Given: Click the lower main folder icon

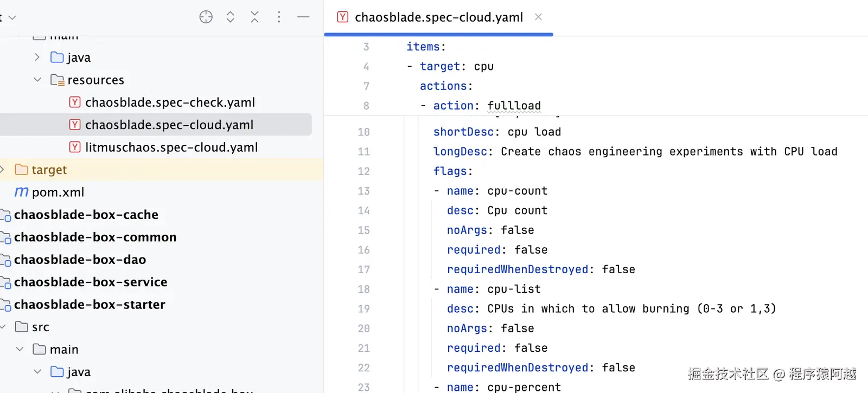Looking at the screenshot, I should 39,349.
